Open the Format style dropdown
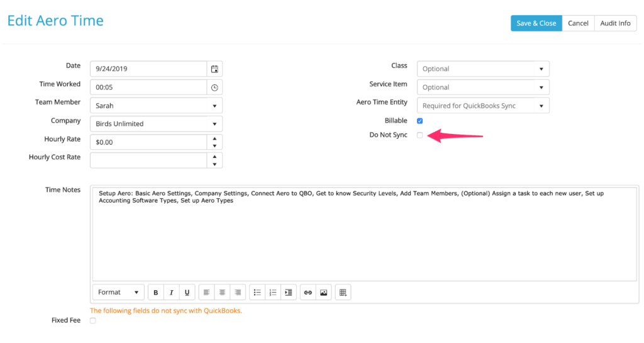The width and height of the screenshot is (644, 343). click(x=118, y=293)
